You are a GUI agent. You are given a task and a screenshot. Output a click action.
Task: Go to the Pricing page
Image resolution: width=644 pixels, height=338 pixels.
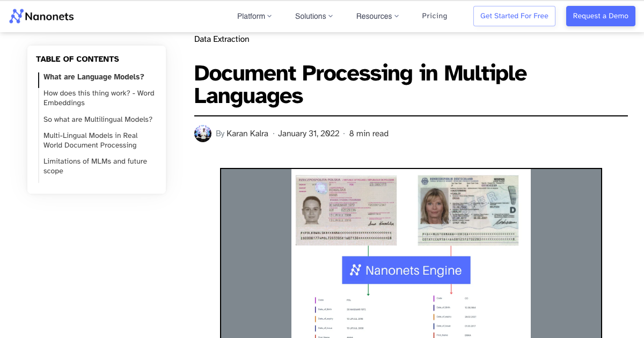(x=435, y=16)
